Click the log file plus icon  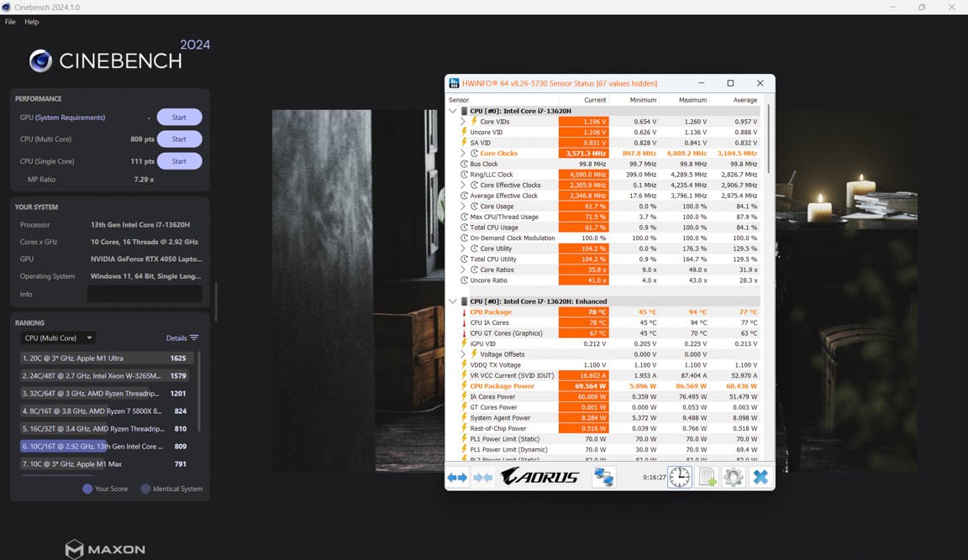(708, 477)
